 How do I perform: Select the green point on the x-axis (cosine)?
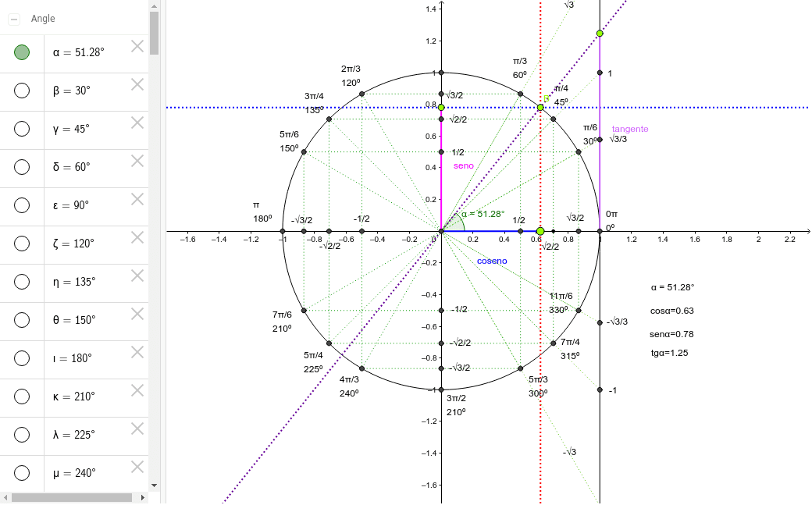point(540,231)
